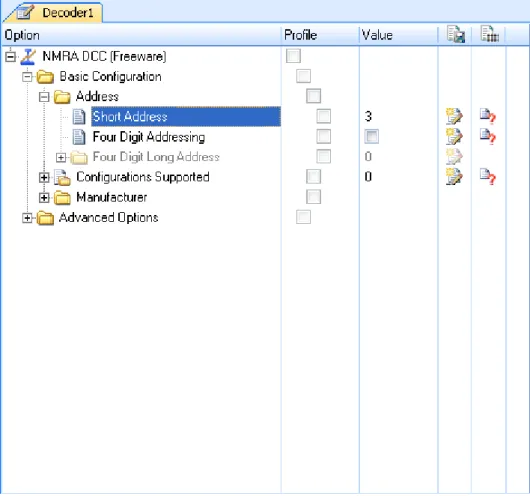The image size is (530, 496).
Task: Click the Basic Configuration folder icon
Action: click(x=45, y=77)
